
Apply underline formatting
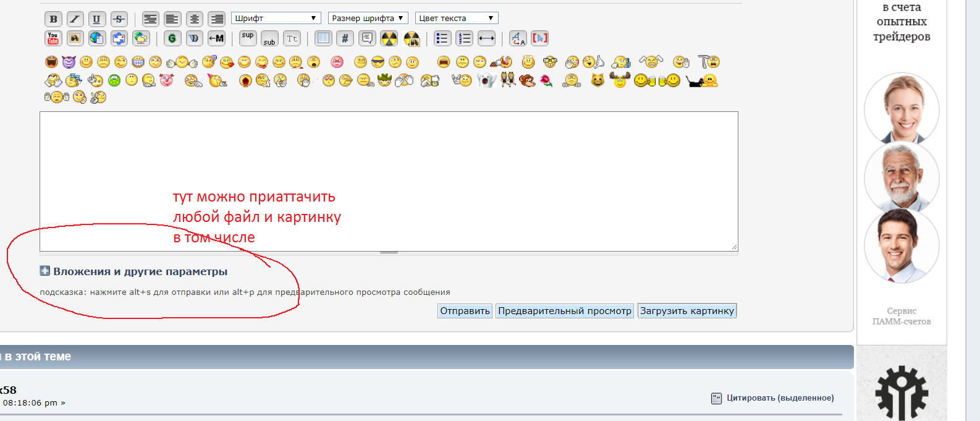click(96, 19)
